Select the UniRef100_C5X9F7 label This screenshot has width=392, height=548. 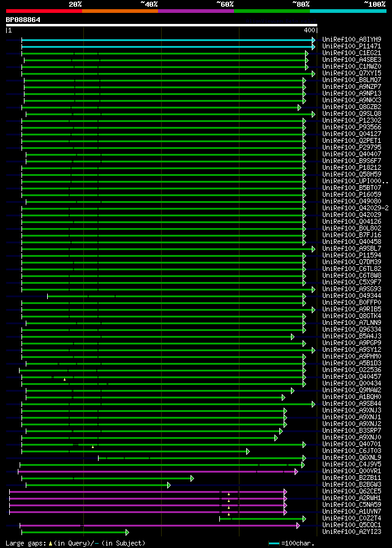coord(352,282)
